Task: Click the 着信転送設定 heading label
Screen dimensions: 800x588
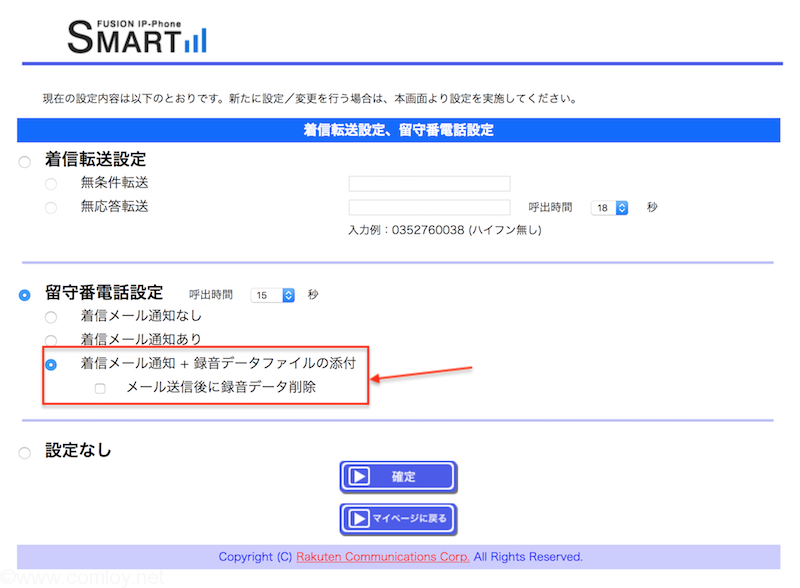Action: point(95,159)
